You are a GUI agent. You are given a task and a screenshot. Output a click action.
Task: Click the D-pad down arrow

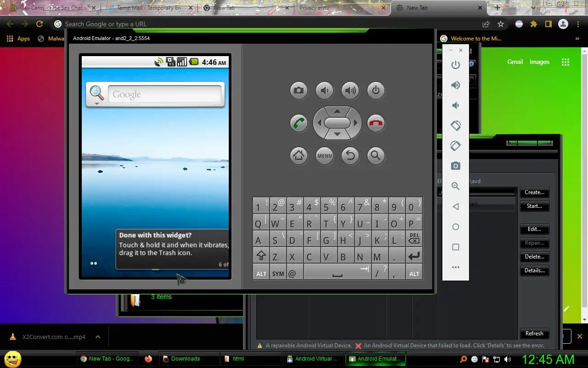[337, 134]
